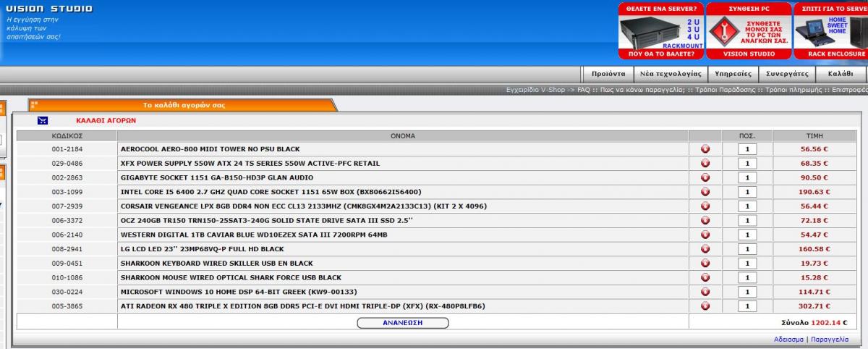868x349 pixels.
Task: Delete the SHARKOON KEYBOARD WIRED SKILLER item
Action: (705, 264)
